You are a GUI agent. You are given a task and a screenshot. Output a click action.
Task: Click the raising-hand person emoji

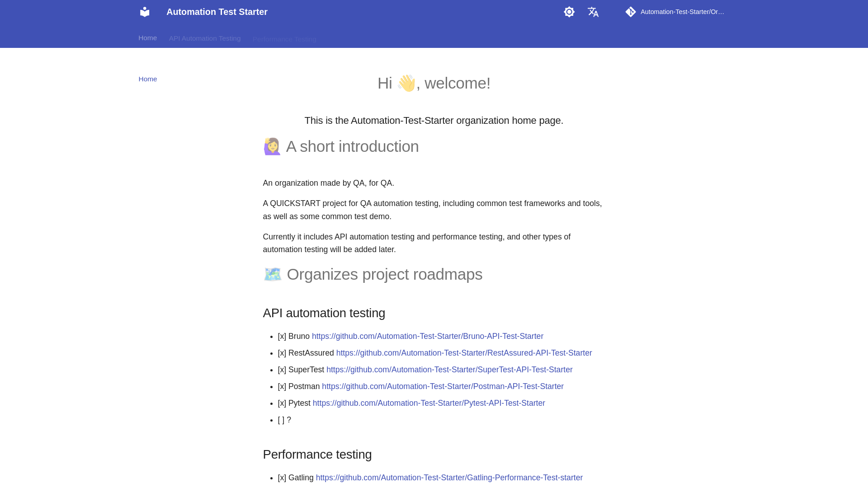(272, 146)
